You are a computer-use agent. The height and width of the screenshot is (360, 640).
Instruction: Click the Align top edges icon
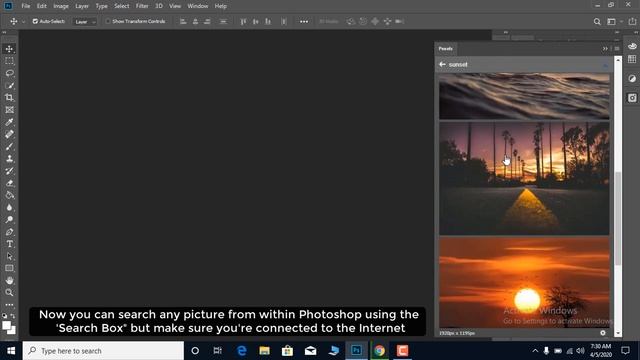pyautogui.click(x=243, y=21)
